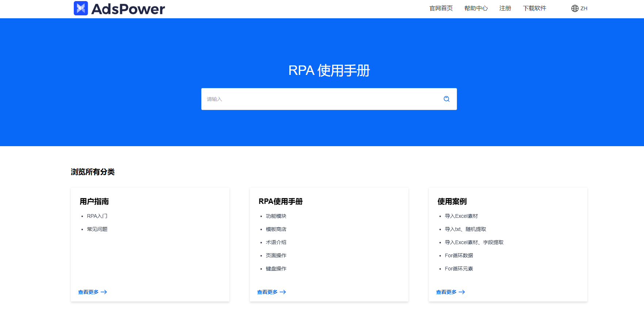Click the AdsPower logo icon
Screen dimensions: 644x315
click(x=81, y=8)
